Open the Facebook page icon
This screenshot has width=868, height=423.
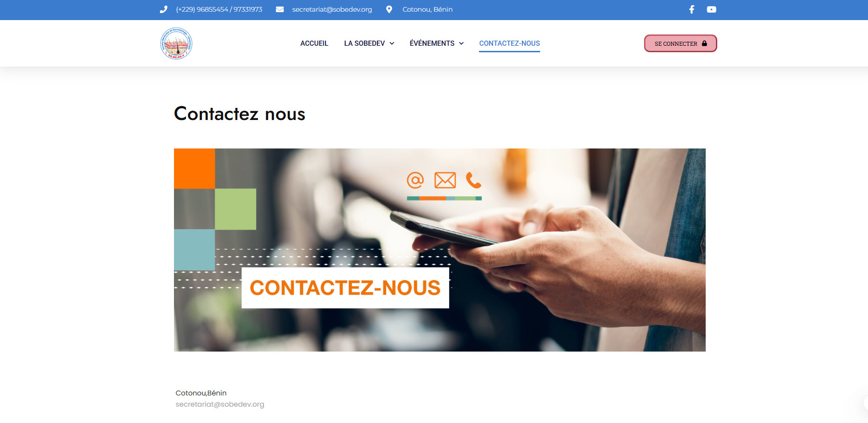692,9
